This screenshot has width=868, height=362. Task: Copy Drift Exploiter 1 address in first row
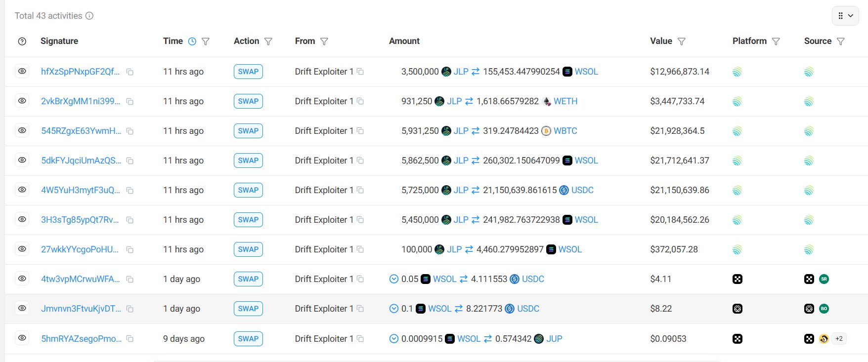point(360,72)
